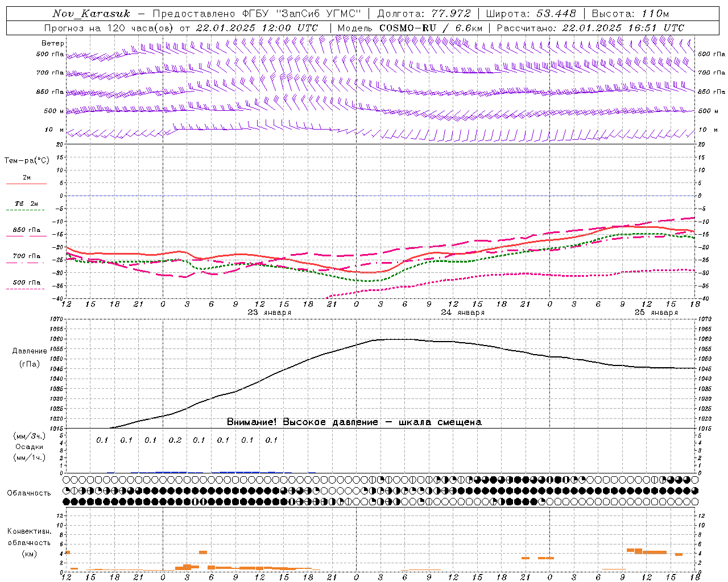Click the forecast start time '22.01.2025 12:00 UTC'
Screen dimensions: 728x582
(257, 28)
